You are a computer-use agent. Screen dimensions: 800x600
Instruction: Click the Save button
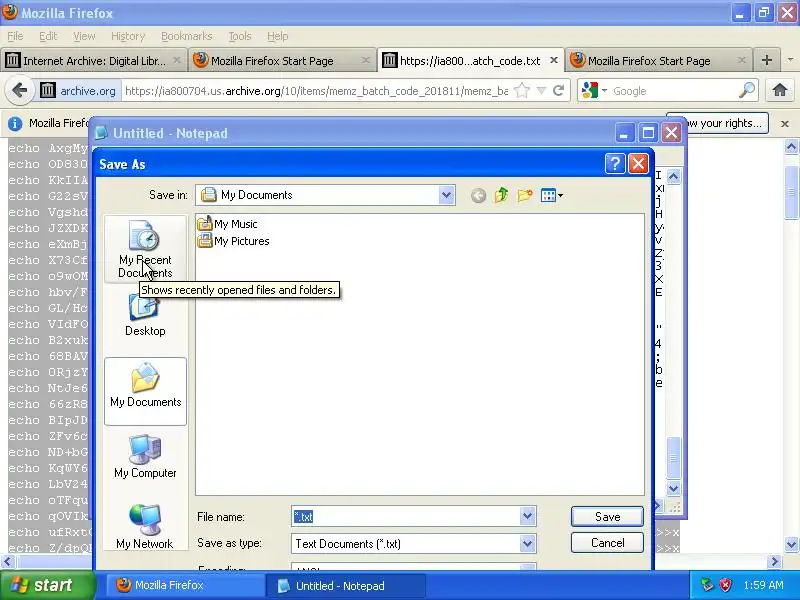pyautogui.click(x=607, y=516)
